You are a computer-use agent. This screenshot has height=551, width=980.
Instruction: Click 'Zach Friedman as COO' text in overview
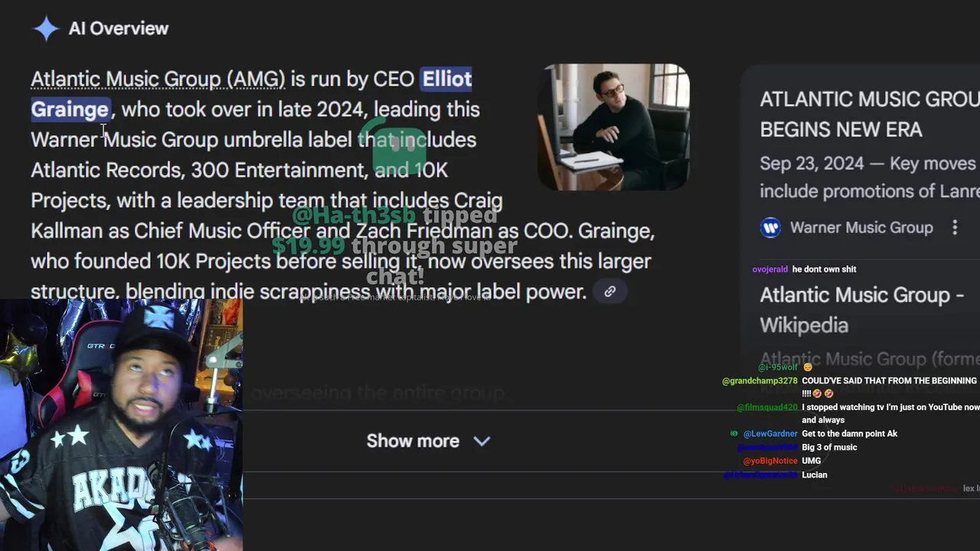pyautogui.click(x=464, y=231)
